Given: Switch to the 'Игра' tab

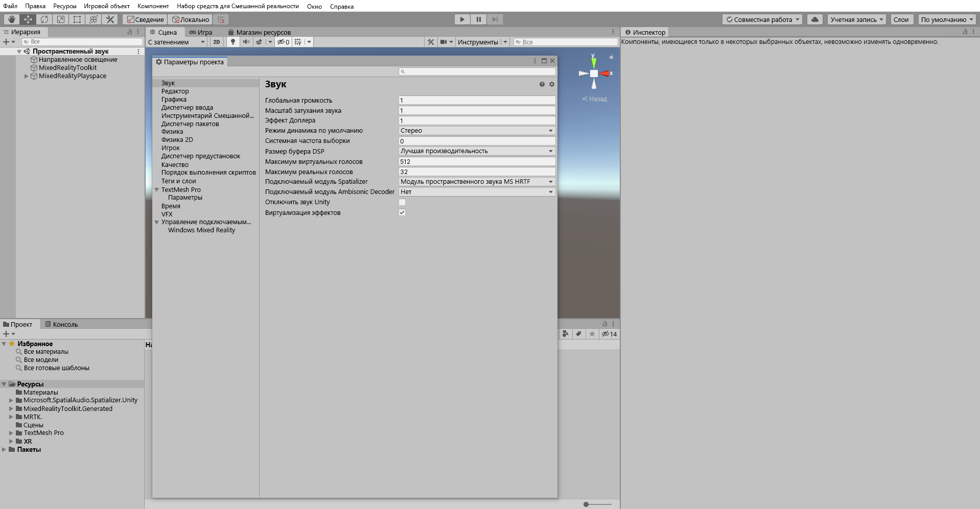Looking at the screenshot, I should point(201,32).
